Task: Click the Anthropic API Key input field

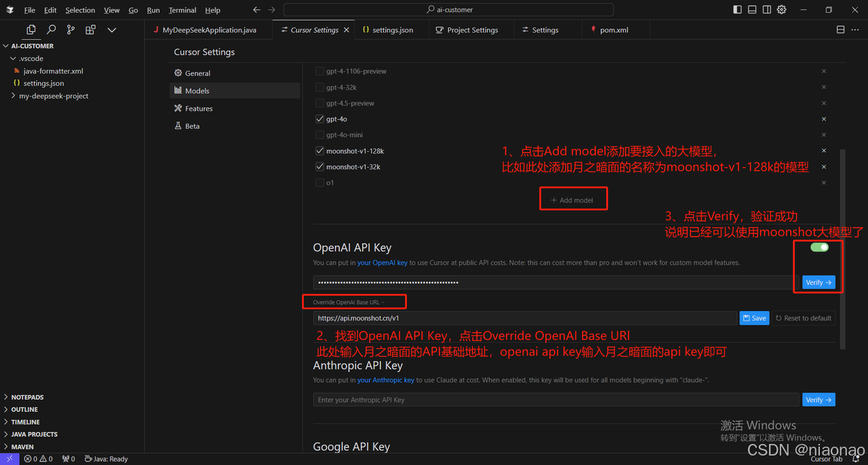Action: 556,400
